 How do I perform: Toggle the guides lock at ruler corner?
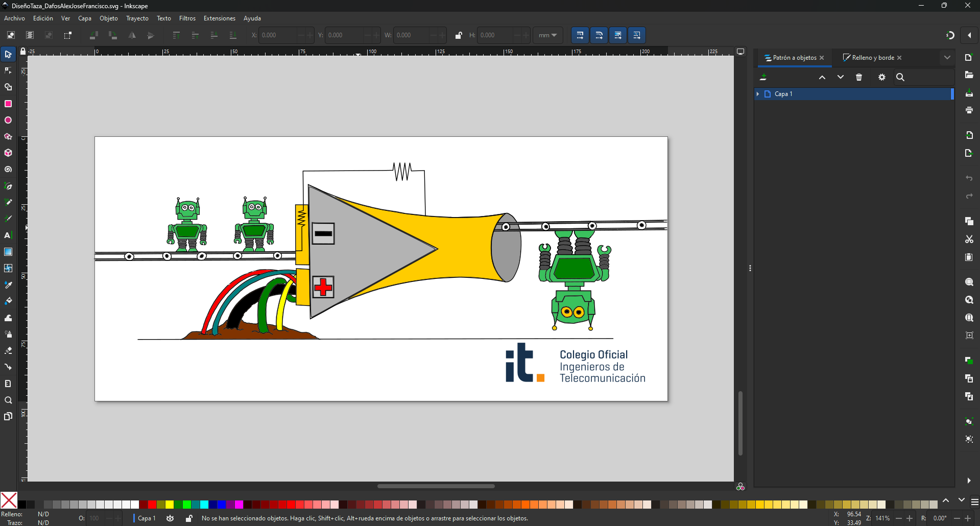point(22,51)
